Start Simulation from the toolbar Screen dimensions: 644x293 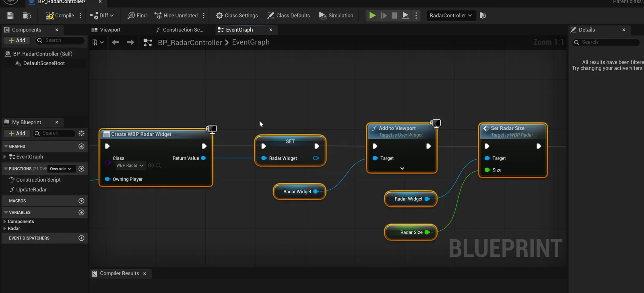coord(336,16)
